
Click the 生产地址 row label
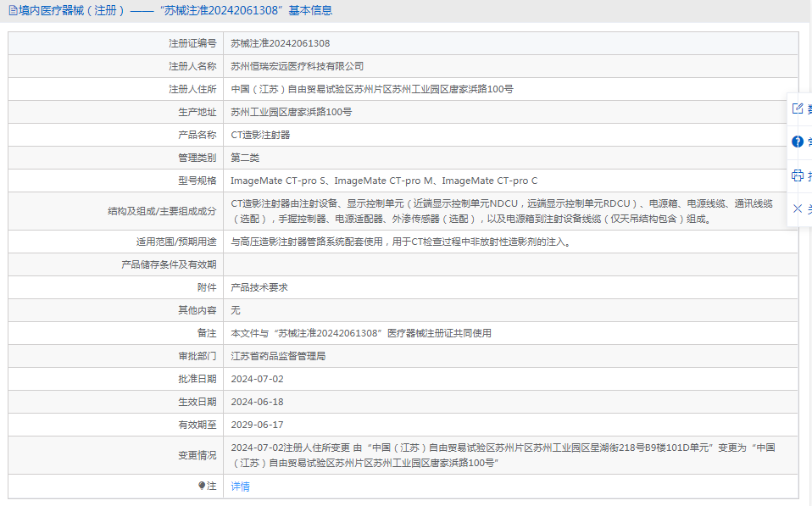(197, 112)
